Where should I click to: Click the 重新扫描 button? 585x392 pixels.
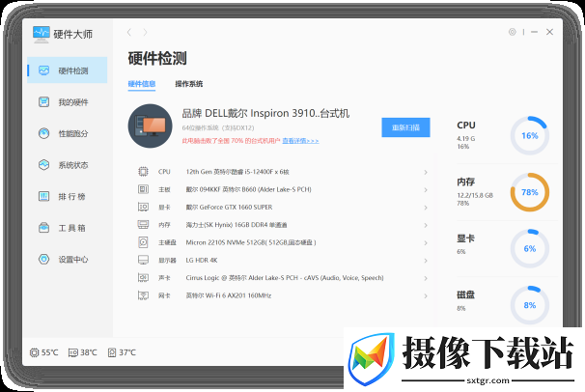pyautogui.click(x=405, y=127)
